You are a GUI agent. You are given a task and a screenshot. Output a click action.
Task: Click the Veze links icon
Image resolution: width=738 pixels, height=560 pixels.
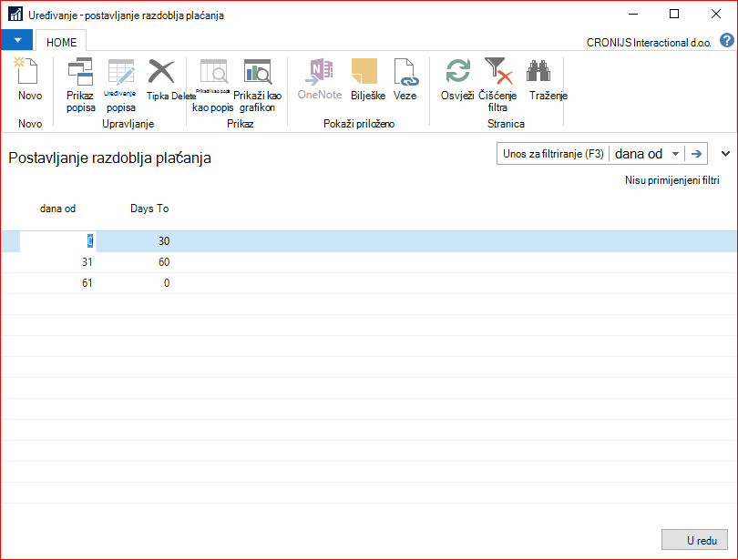pyautogui.click(x=405, y=71)
